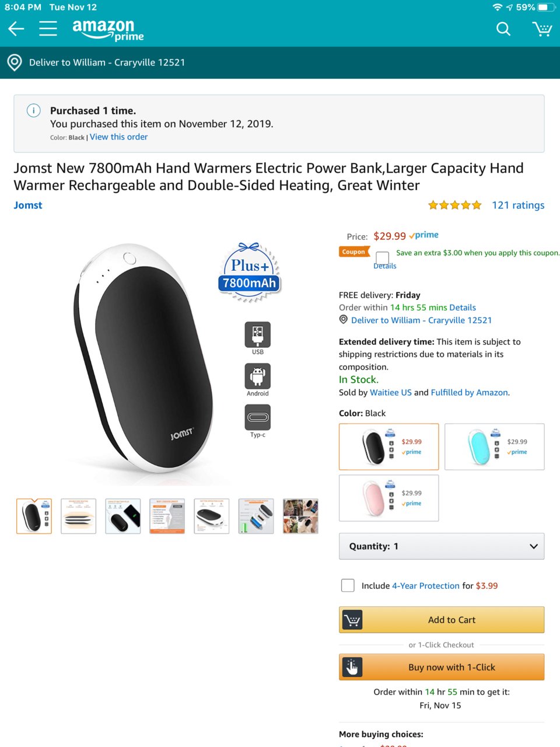Expand the Quantity dropdown

(x=442, y=546)
